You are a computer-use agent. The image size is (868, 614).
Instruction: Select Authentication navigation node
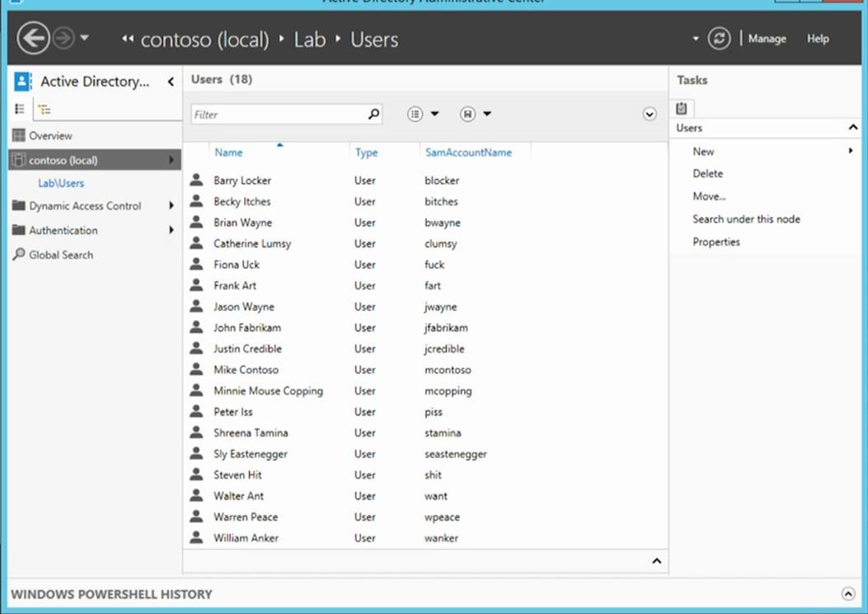point(63,230)
